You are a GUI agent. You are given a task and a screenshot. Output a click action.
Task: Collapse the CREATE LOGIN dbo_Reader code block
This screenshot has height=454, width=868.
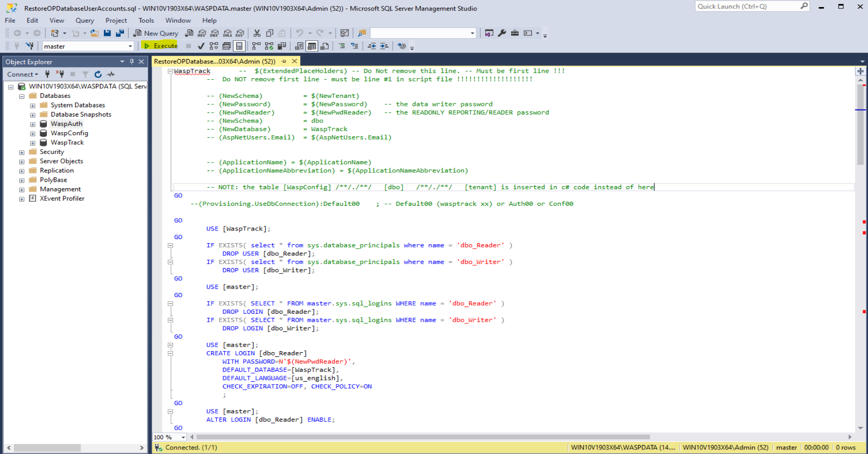click(170, 354)
